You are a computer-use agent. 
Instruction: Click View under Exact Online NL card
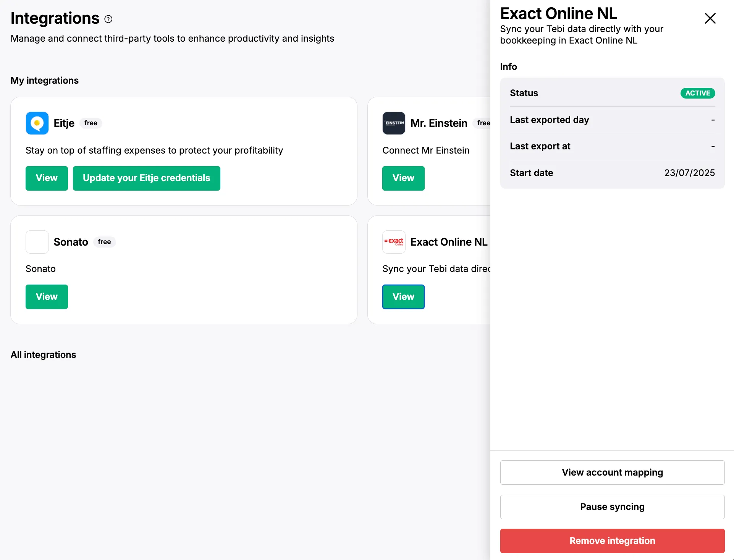pos(403,297)
